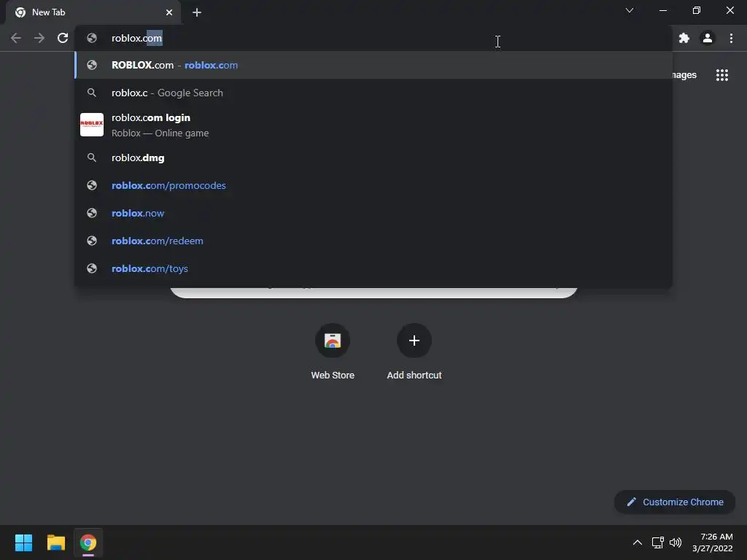This screenshot has height=560, width=747.
Task: Reload the page with the refresh icon
Action: coord(63,38)
